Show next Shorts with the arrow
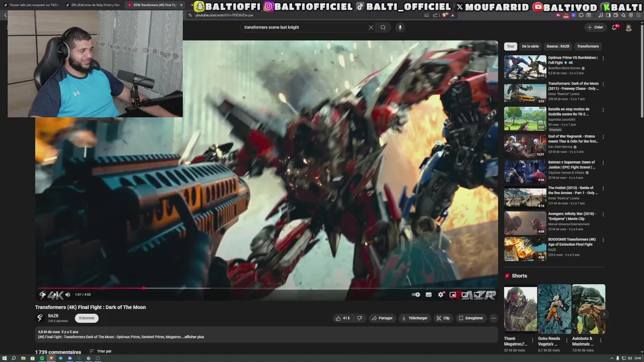The width and height of the screenshot is (644, 362). pos(604,314)
